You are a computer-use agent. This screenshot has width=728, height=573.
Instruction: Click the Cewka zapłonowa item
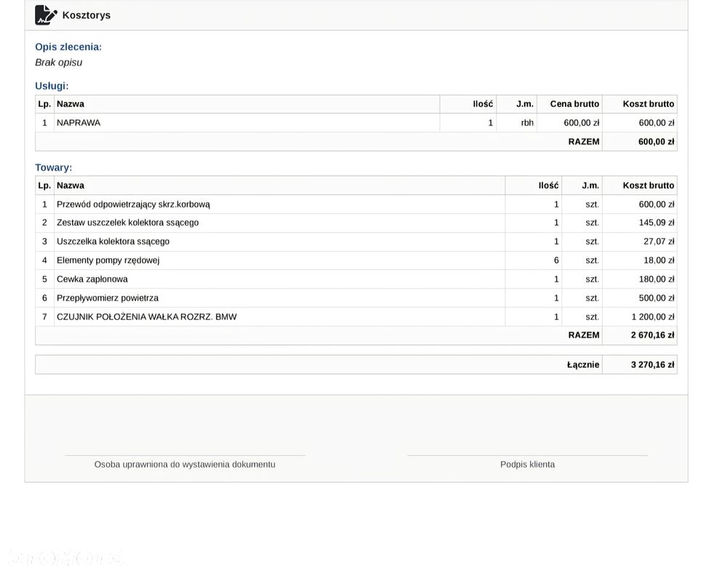92,279
